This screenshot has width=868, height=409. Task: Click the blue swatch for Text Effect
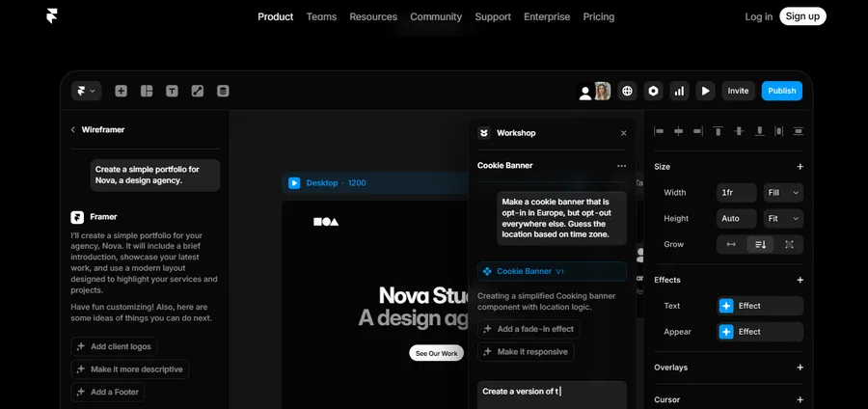coord(726,306)
